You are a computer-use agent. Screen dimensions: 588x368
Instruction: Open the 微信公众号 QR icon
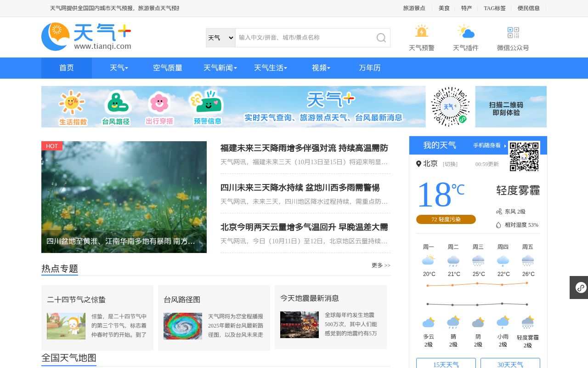(x=513, y=33)
